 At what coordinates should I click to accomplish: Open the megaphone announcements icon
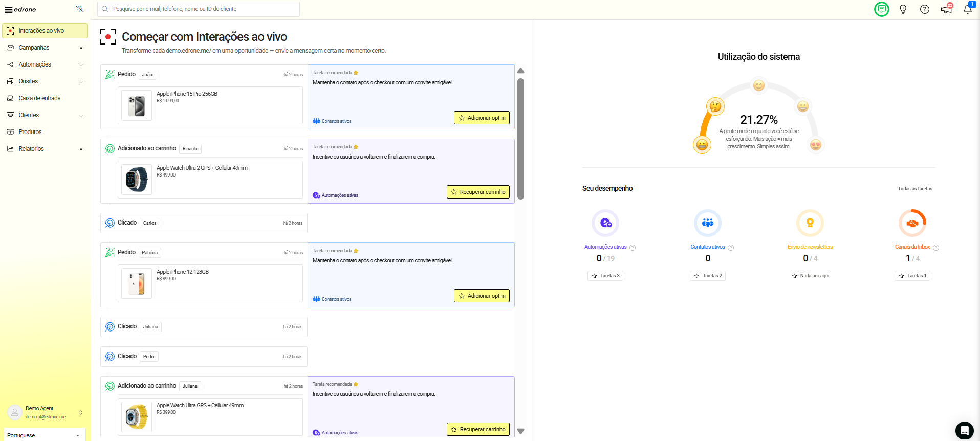click(946, 9)
